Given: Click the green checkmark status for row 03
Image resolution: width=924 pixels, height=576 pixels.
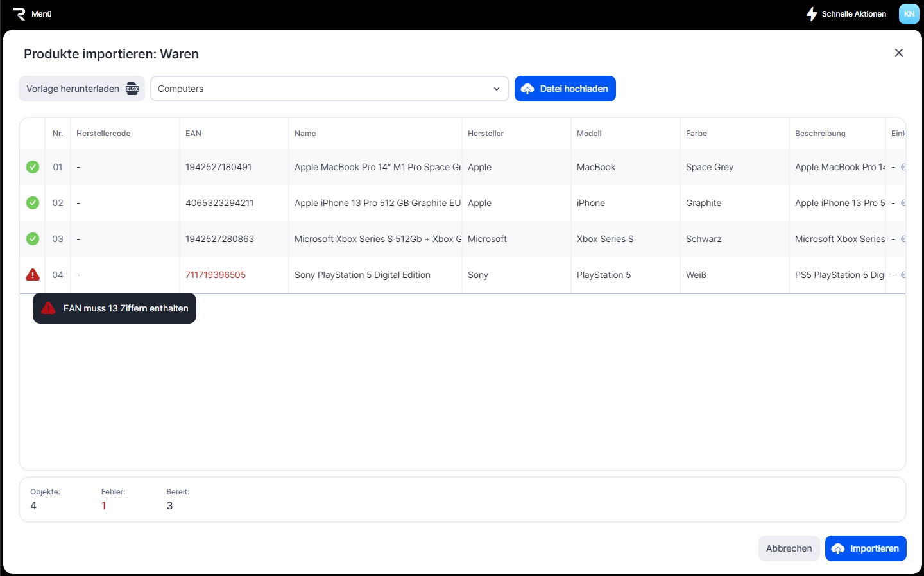Looking at the screenshot, I should pyautogui.click(x=33, y=239).
